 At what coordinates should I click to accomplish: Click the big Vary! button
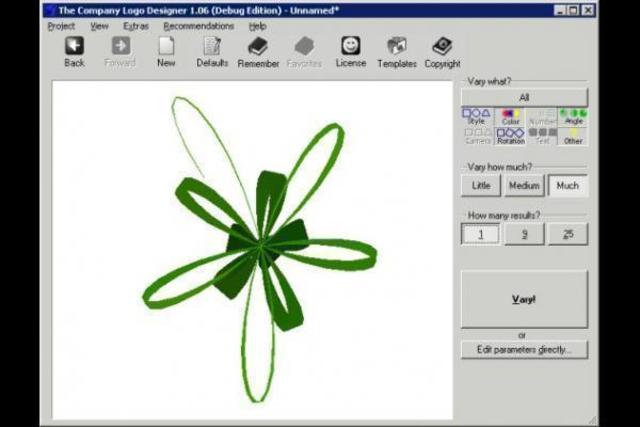click(524, 299)
